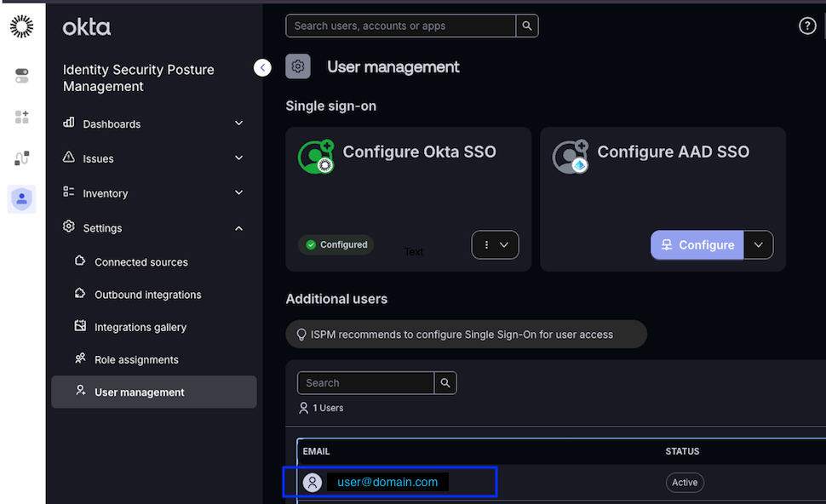
Task: Expand the Dashboards chevron
Action: [238, 123]
